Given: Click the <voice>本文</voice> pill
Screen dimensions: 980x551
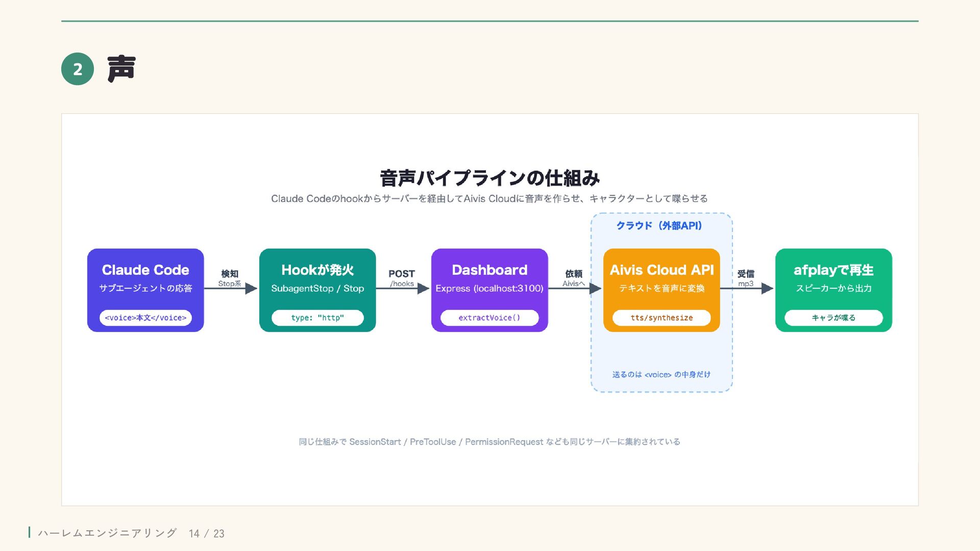Looking at the screenshot, I should [145, 317].
